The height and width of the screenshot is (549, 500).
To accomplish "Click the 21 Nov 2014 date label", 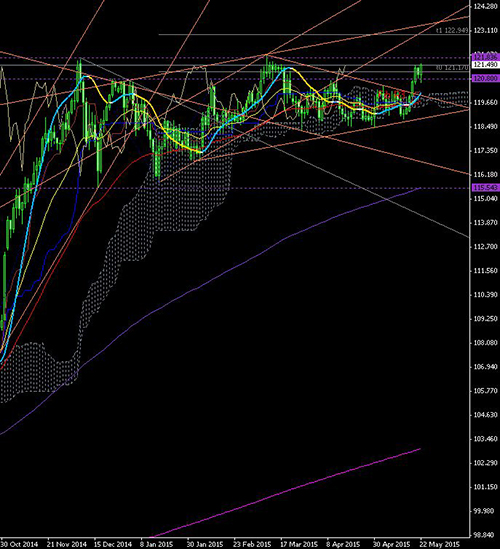I will click(67, 544).
